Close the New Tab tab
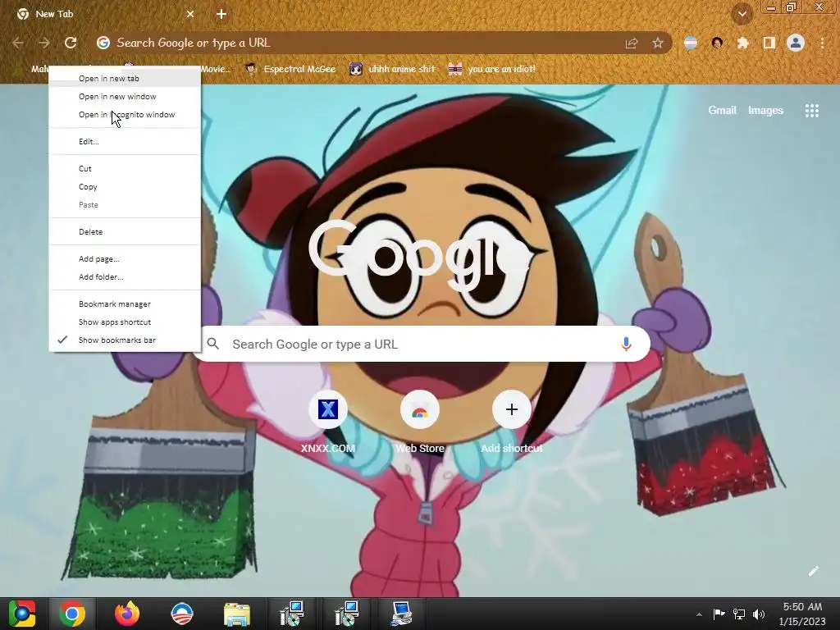 [190, 14]
